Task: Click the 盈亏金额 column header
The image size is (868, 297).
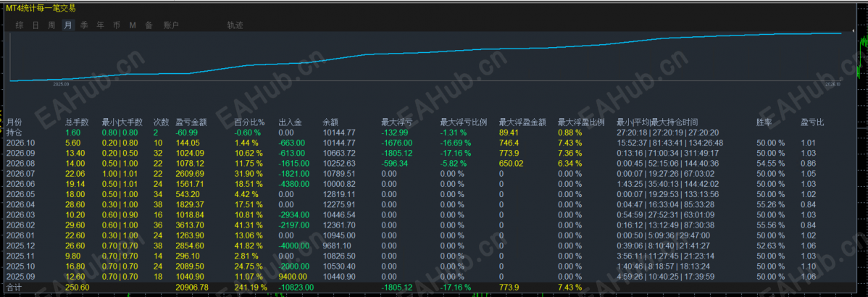Action: [x=191, y=122]
